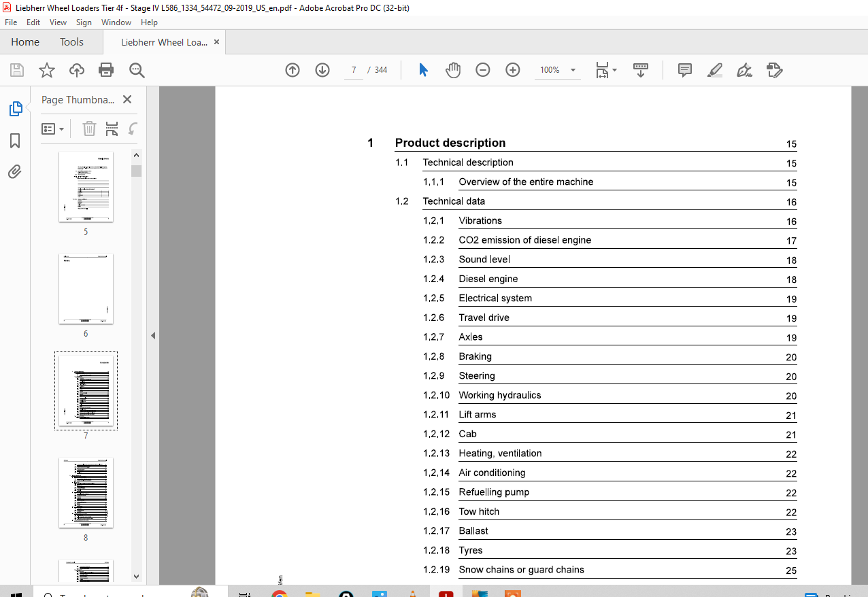Screen dimensions: 868x597
Task: Select page 6 thumbnail
Action: (86, 289)
